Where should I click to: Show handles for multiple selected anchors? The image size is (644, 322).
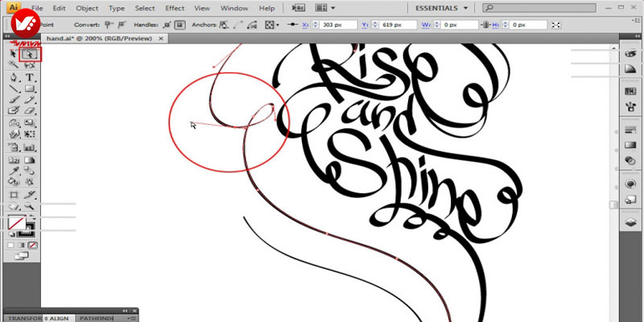tap(167, 25)
